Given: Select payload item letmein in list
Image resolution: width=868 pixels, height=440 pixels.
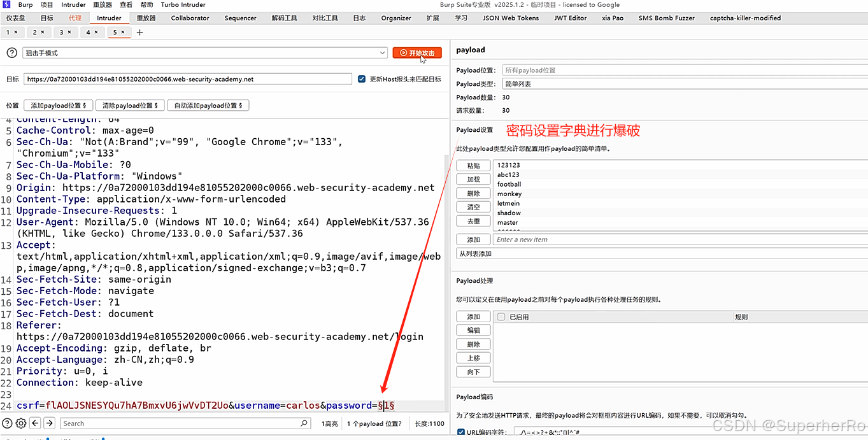Looking at the screenshot, I should click(x=681, y=203).
